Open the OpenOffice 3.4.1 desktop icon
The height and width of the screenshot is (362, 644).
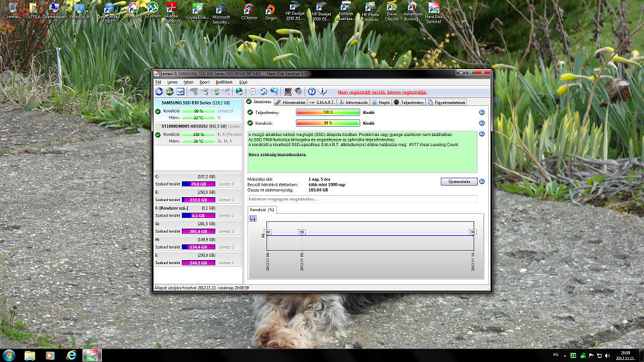(x=109, y=13)
